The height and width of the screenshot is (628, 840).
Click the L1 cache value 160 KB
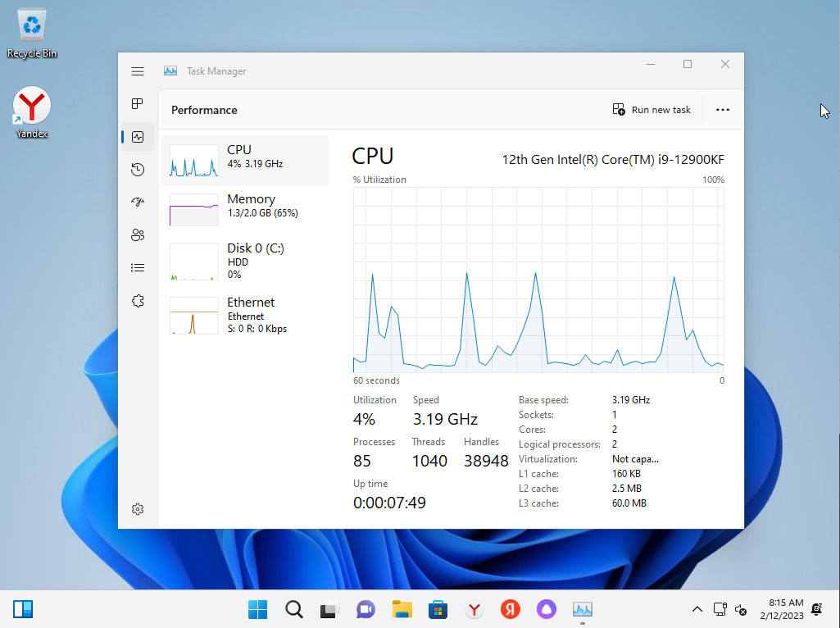point(626,474)
